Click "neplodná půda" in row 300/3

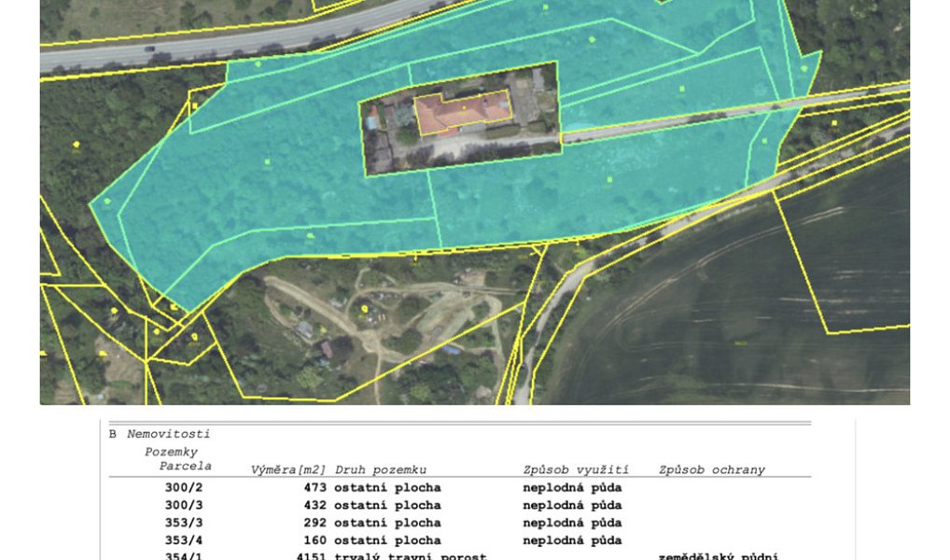coord(573,505)
